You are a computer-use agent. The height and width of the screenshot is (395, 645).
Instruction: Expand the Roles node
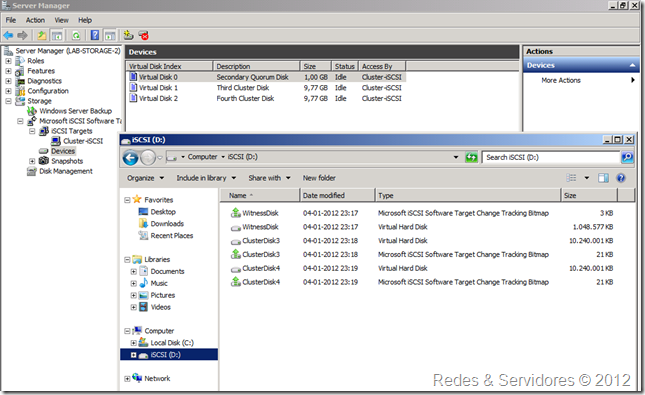pyautogui.click(x=8, y=61)
